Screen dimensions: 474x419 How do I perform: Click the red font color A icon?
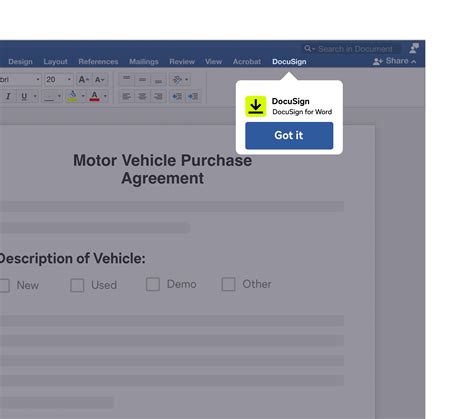[x=95, y=96]
